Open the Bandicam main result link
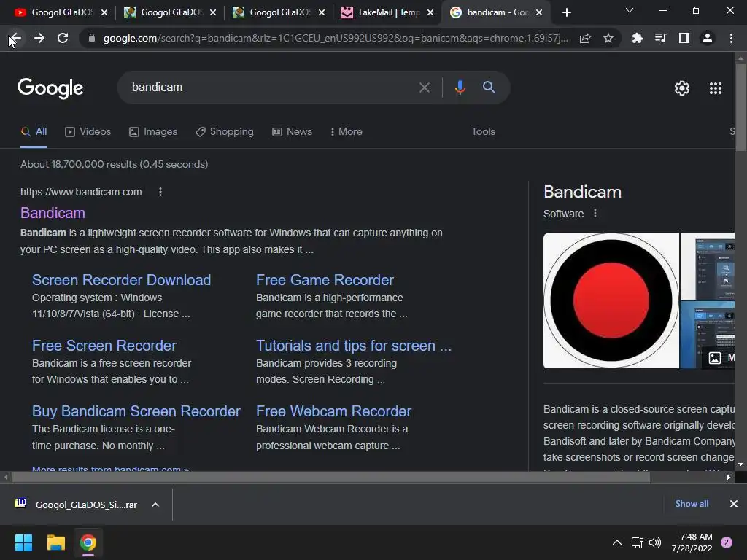Screen dimensions: 747x560 pyautogui.click(x=53, y=213)
